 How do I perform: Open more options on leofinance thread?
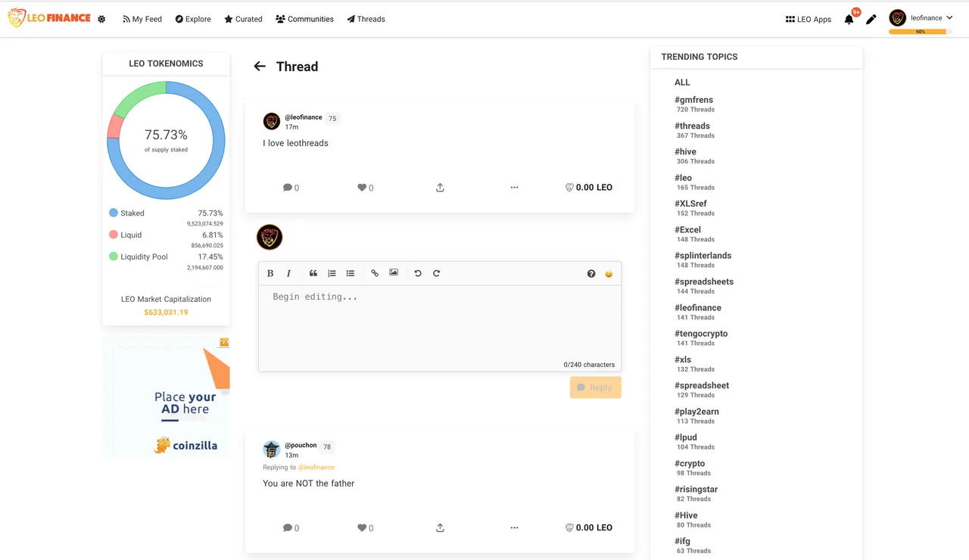pyautogui.click(x=514, y=188)
